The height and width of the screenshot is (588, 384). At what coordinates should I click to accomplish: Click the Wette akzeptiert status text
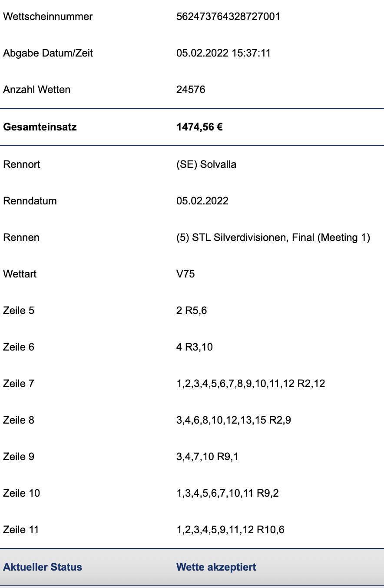216,567
